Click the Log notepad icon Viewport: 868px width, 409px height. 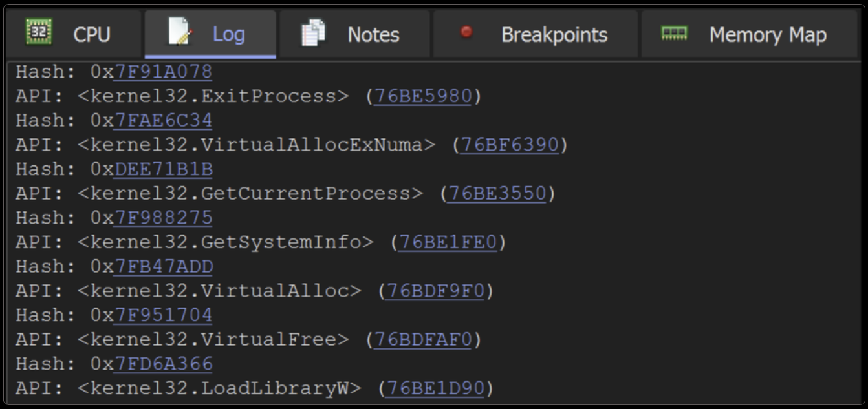(179, 32)
